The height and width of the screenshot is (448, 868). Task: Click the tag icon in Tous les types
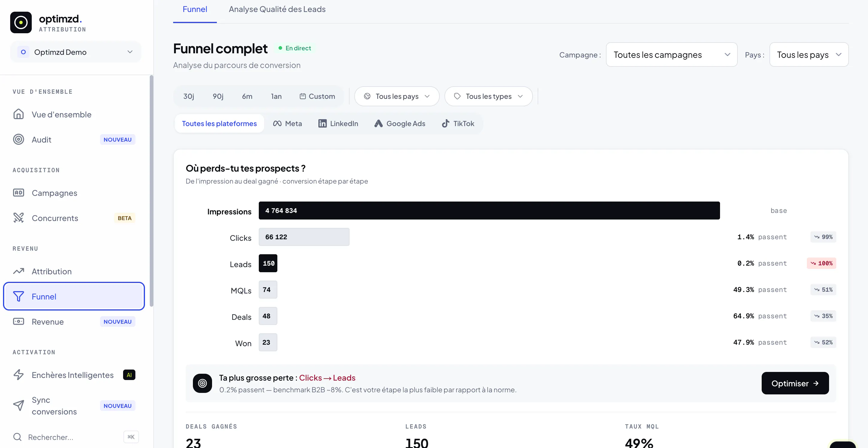(457, 96)
